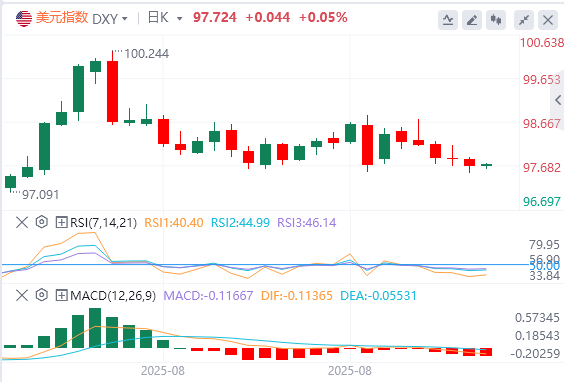Click the 98.667 price axis label
Image resolution: width=564 pixels, height=382 pixels.
click(x=542, y=124)
